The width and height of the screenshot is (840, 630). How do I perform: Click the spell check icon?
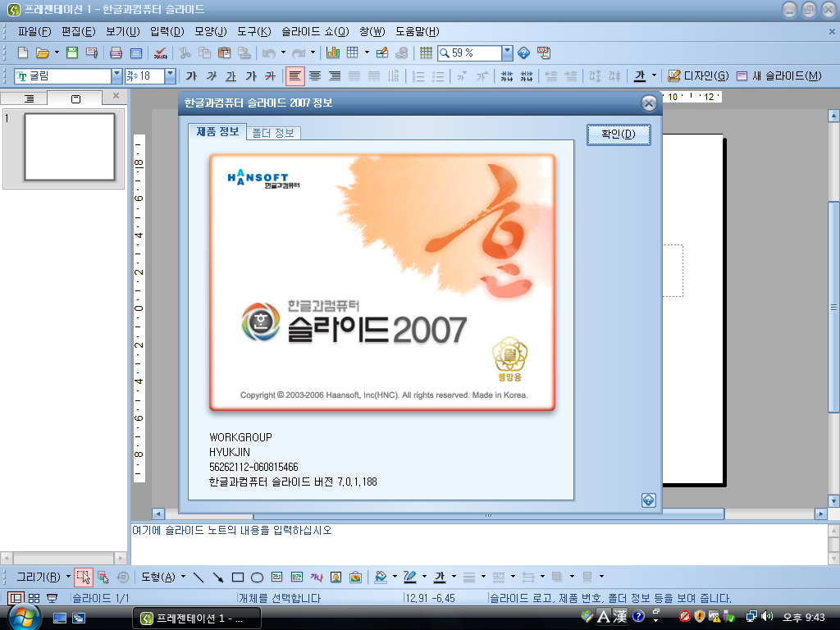tap(160, 52)
